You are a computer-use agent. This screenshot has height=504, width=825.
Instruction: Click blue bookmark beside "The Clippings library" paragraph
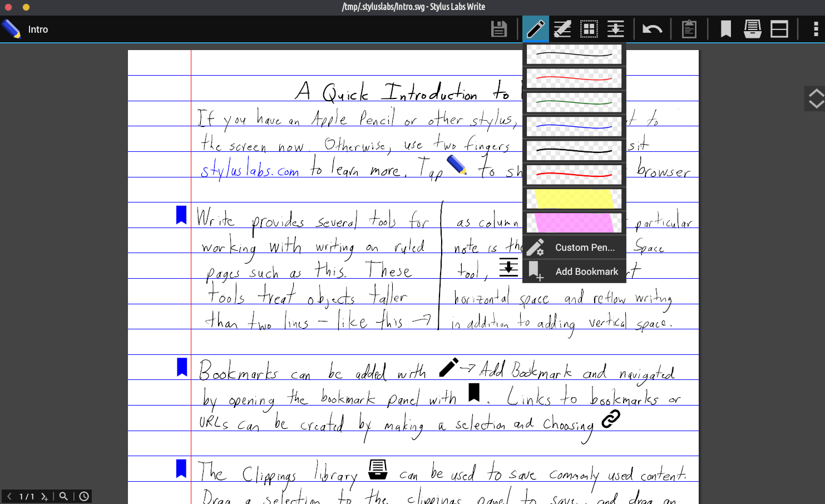[x=181, y=468]
